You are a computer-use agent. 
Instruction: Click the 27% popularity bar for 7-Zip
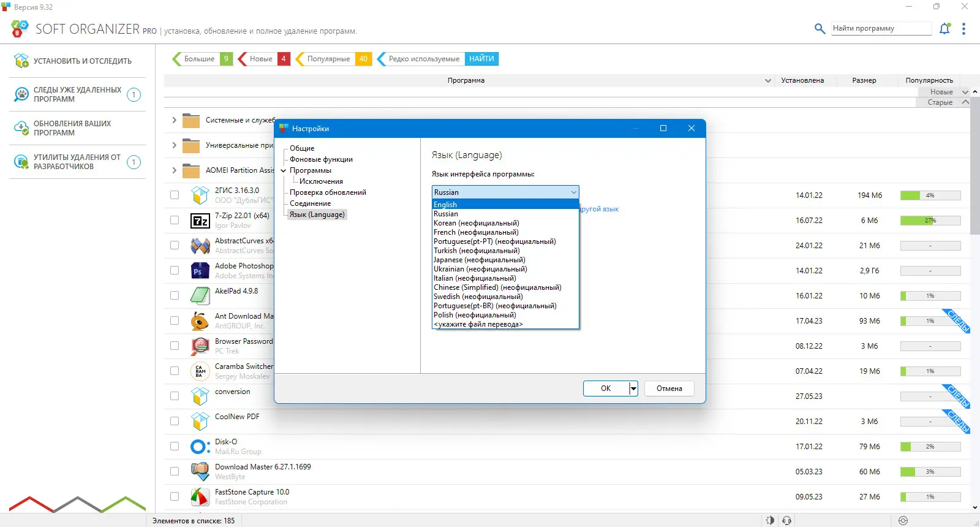(930, 221)
